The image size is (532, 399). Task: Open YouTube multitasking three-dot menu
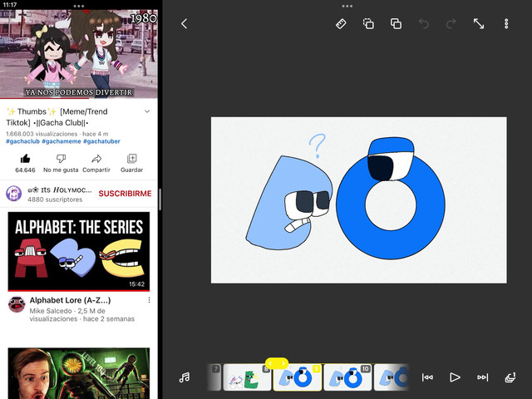coord(79,6)
